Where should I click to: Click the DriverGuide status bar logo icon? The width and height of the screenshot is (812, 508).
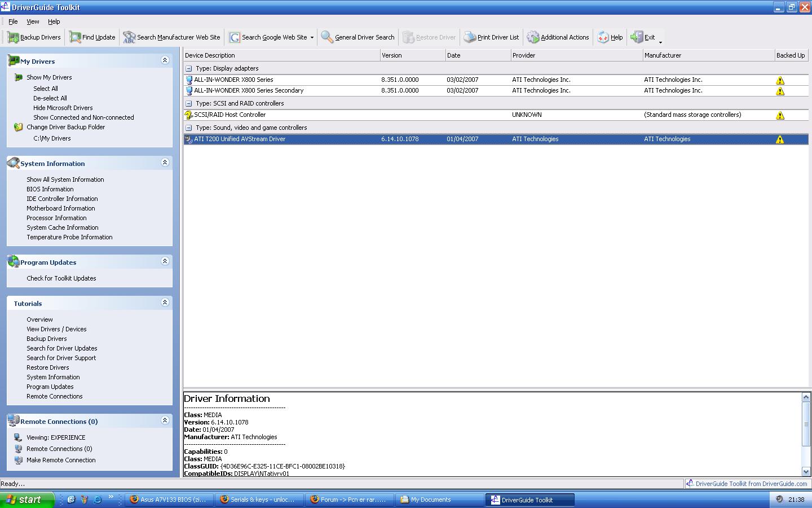[690, 484]
